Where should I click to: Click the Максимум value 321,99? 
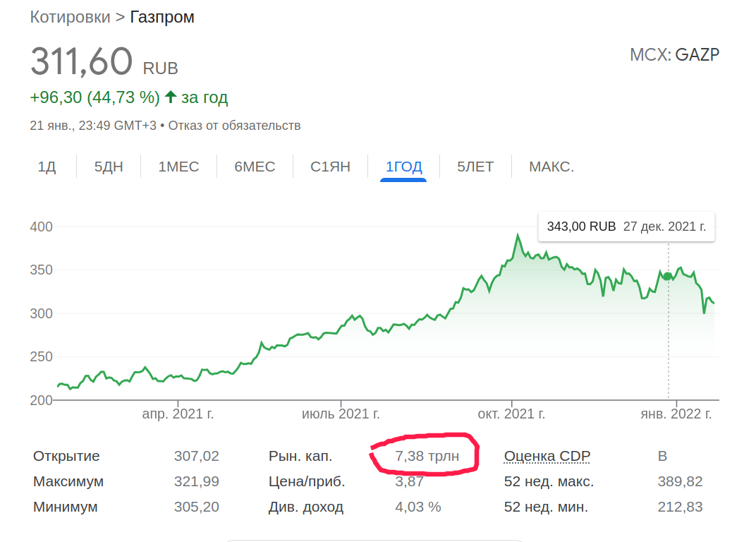pyautogui.click(x=196, y=481)
